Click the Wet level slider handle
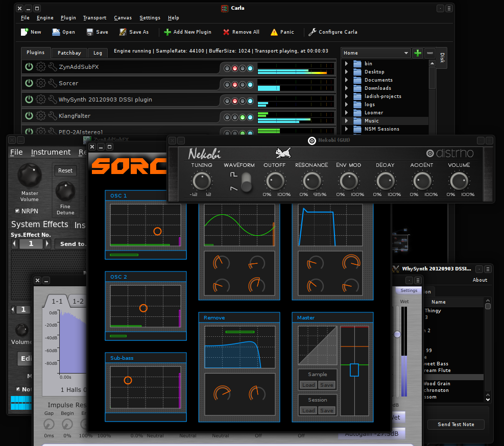504x446 pixels. tap(397, 334)
